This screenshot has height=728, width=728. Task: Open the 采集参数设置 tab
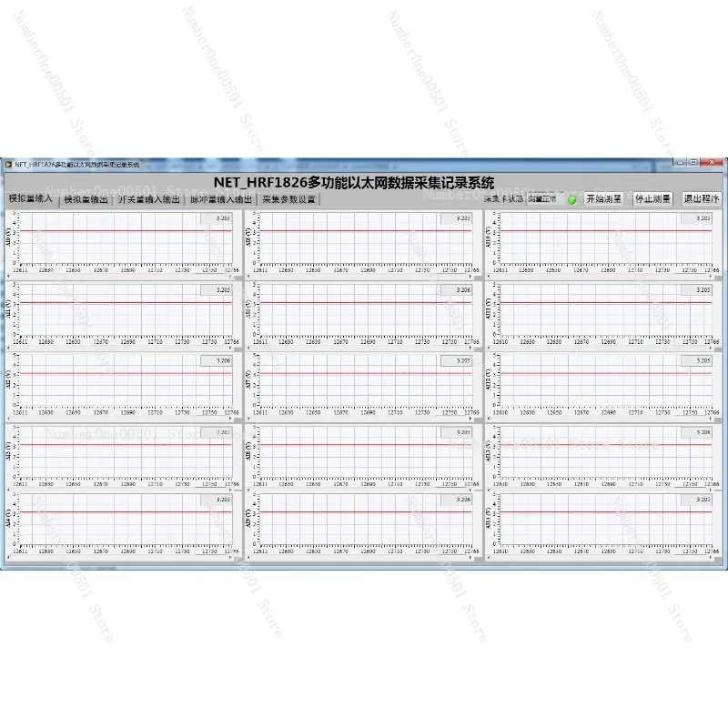288,199
